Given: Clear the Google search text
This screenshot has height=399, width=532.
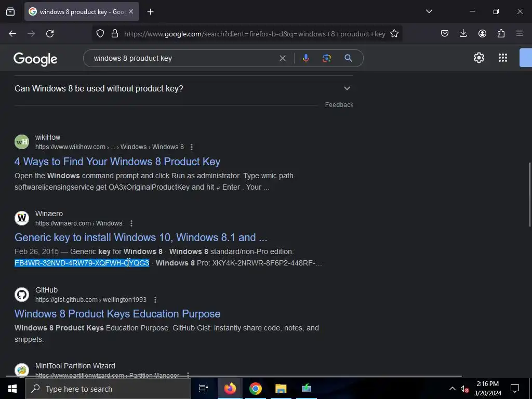Looking at the screenshot, I should (x=282, y=58).
